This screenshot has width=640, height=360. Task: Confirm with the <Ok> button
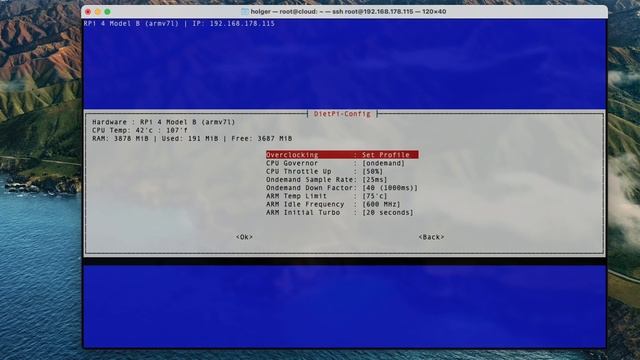[244, 237]
